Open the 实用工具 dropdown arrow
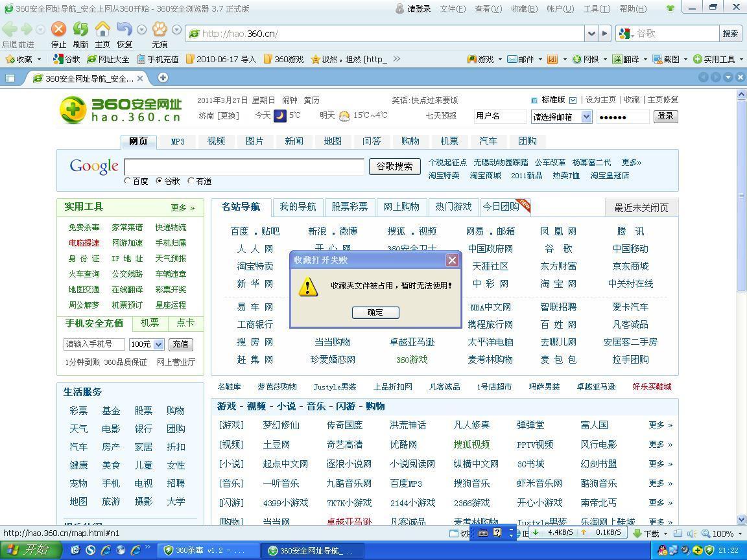The height and width of the screenshot is (560, 747). click(741, 60)
